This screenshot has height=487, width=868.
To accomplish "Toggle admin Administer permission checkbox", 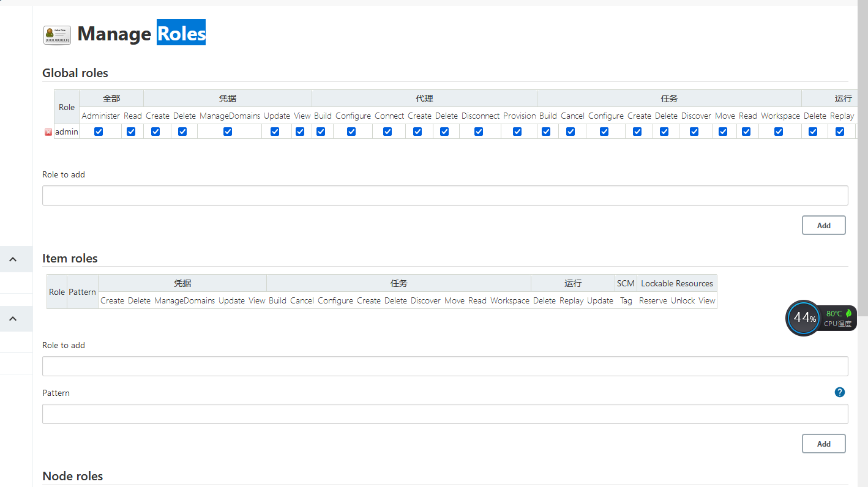I will point(99,132).
